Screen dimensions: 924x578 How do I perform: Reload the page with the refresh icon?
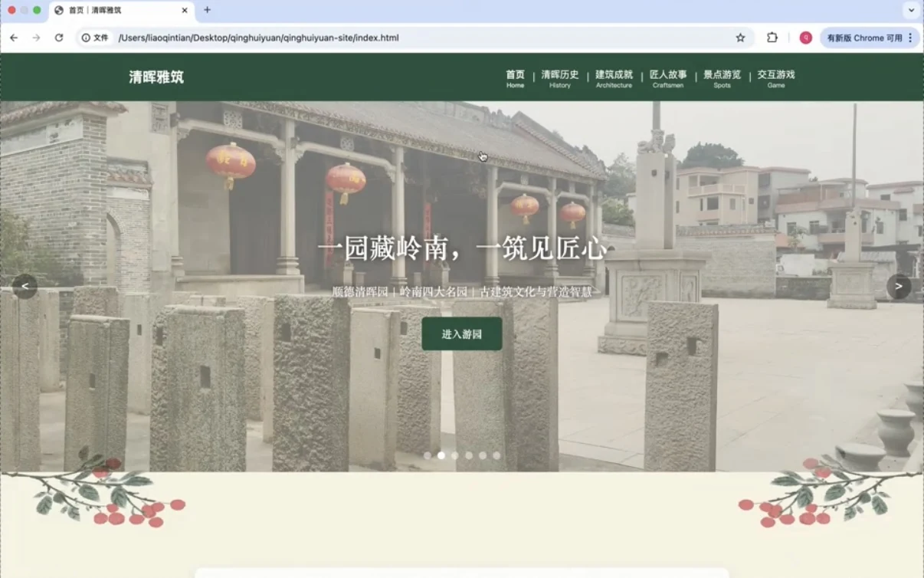[x=58, y=38]
